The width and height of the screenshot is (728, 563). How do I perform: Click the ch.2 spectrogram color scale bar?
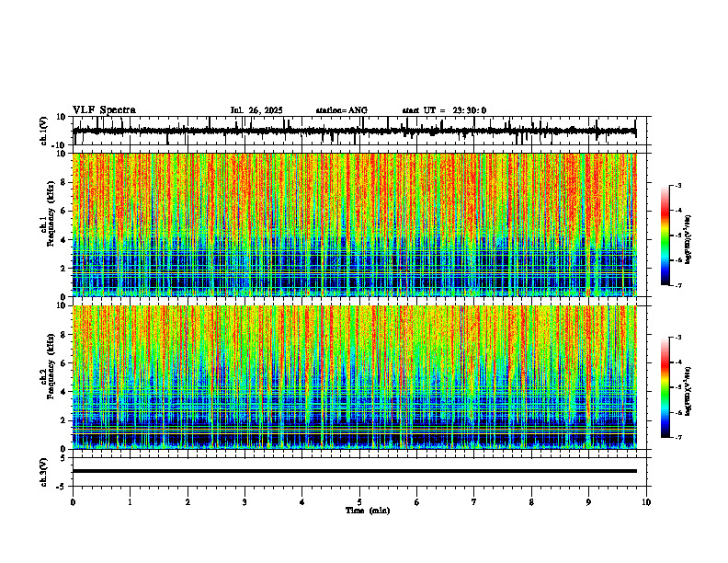click(665, 387)
